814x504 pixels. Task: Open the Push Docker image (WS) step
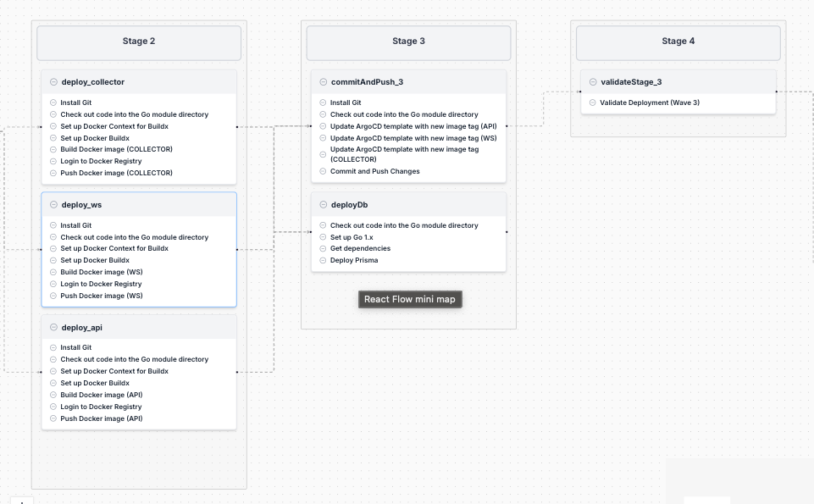101,296
